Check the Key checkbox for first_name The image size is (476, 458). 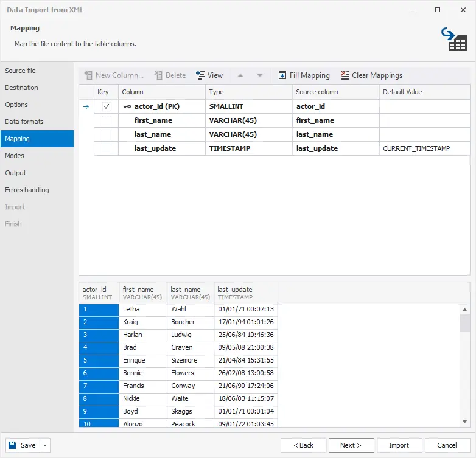(x=107, y=120)
